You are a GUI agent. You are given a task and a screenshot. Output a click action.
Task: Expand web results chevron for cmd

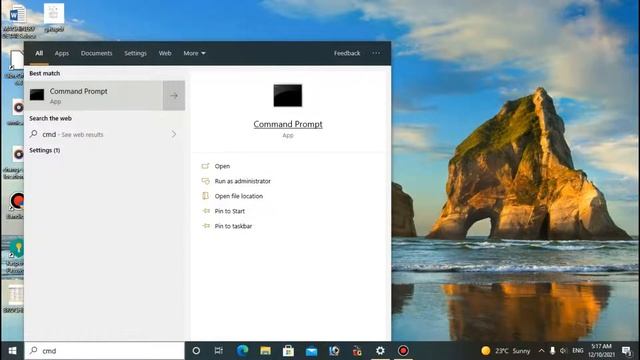coord(174,134)
